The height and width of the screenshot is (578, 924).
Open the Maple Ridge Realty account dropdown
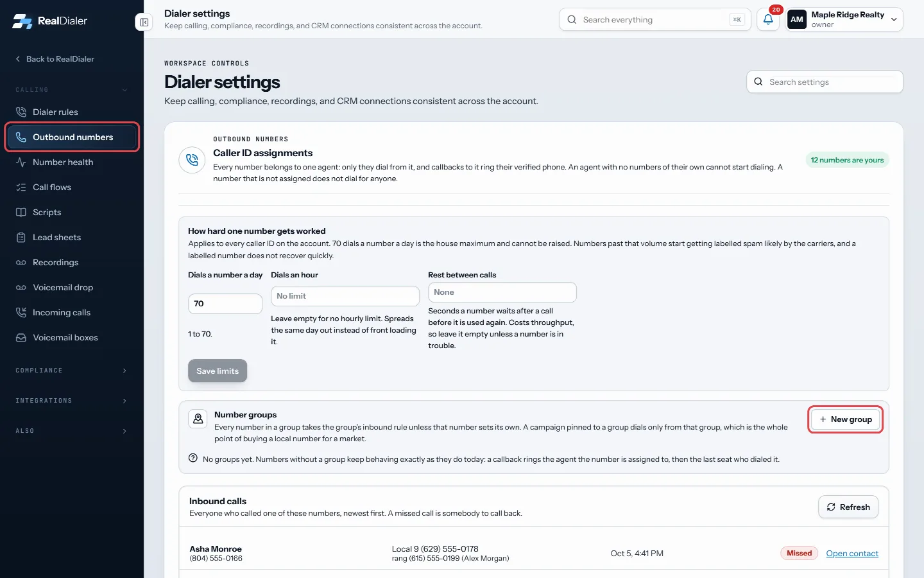844,19
